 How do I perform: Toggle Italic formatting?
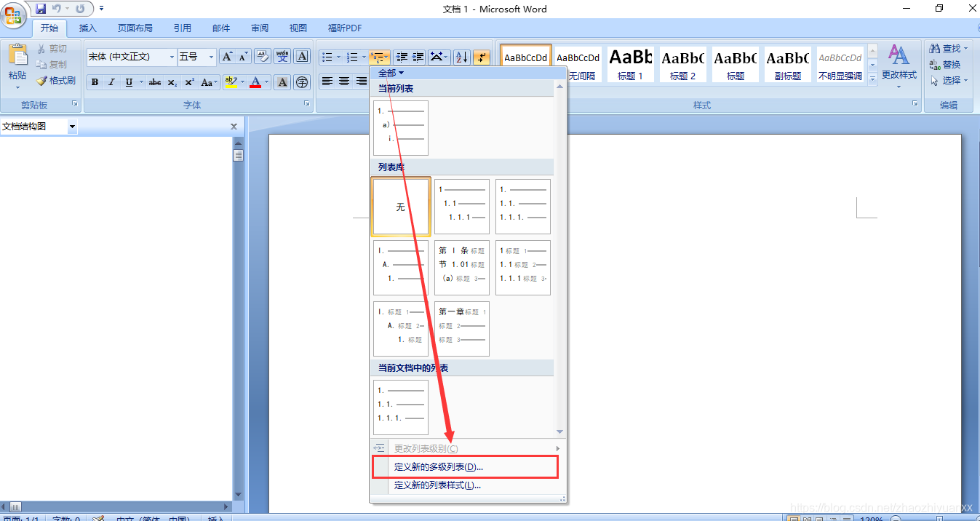[111, 82]
